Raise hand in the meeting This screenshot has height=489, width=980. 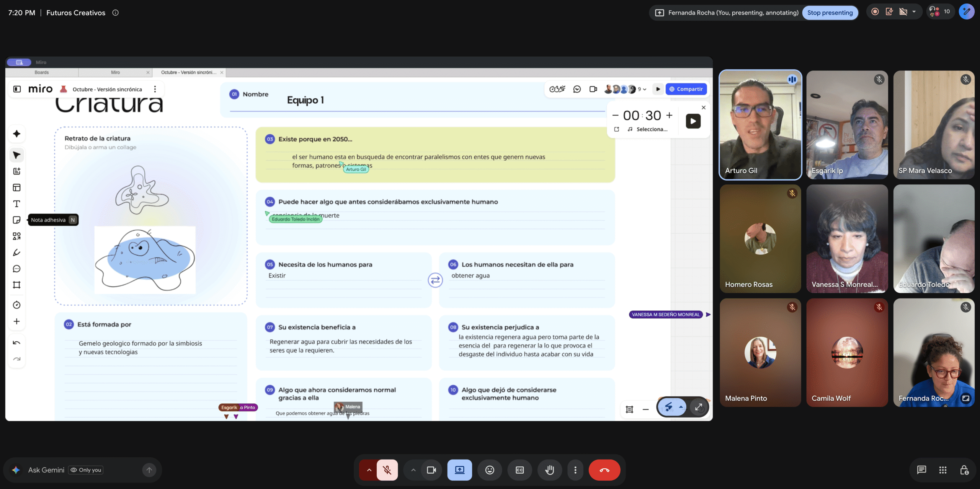click(549, 470)
